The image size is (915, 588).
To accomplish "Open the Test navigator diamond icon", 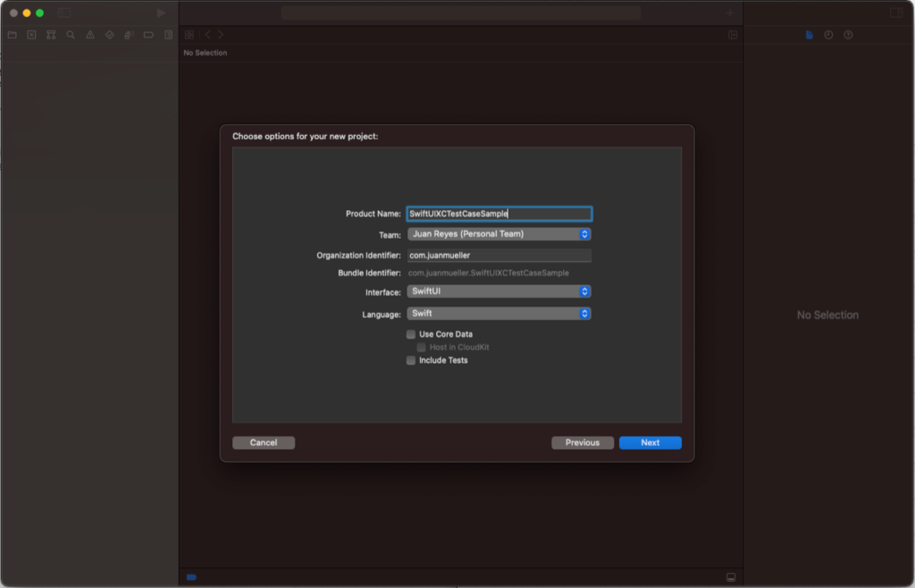I will click(x=110, y=35).
